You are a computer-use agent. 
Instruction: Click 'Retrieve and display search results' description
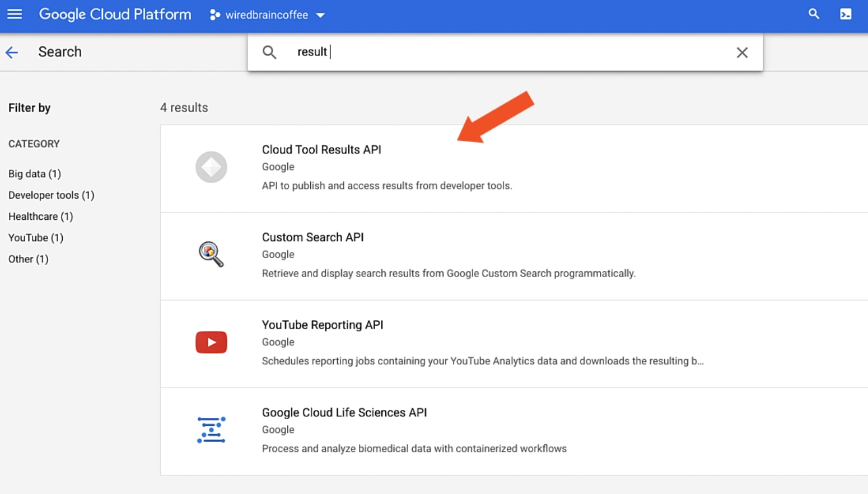449,274
